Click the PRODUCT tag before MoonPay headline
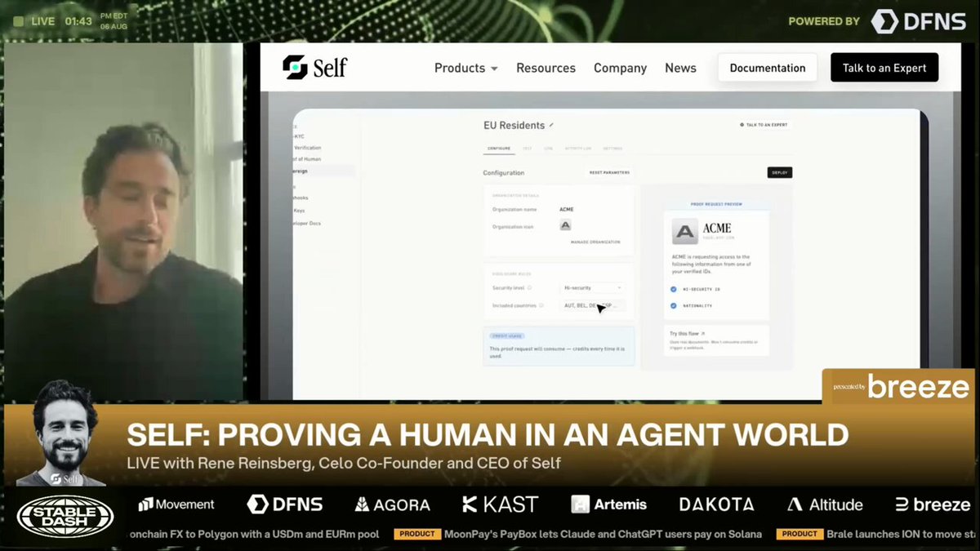This screenshot has height=551, width=980. (x=418, y=534)
